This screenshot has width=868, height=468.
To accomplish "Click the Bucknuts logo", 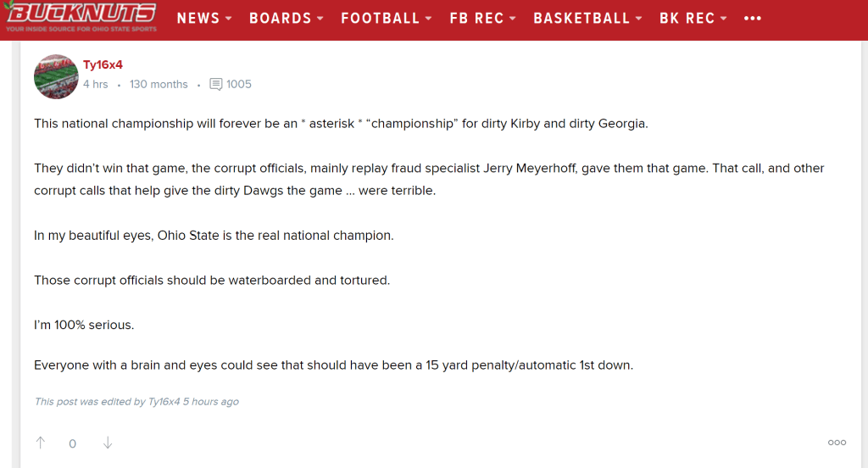I will 81,13.
